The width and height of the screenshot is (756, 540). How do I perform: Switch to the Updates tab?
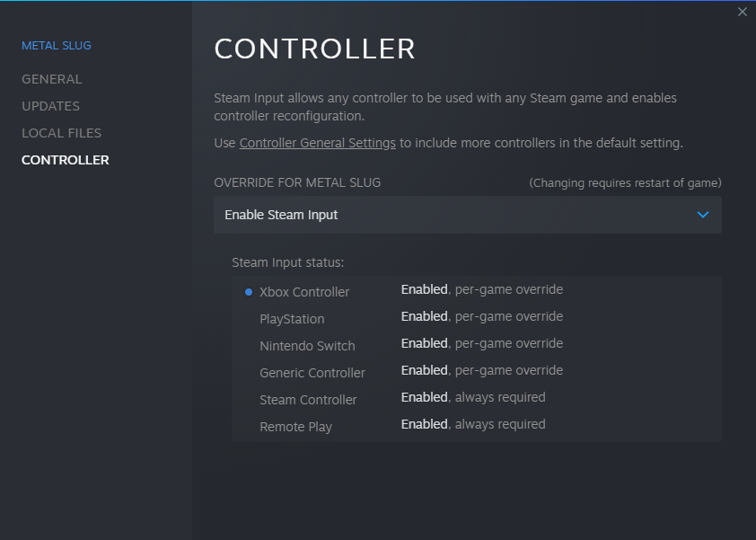point(50,106)
